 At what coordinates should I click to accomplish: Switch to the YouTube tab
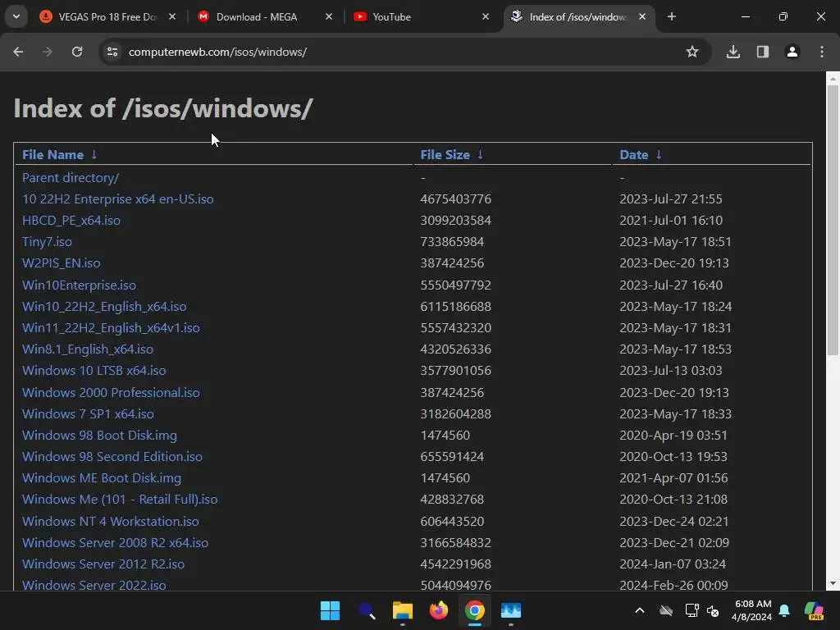pos(422,16)
